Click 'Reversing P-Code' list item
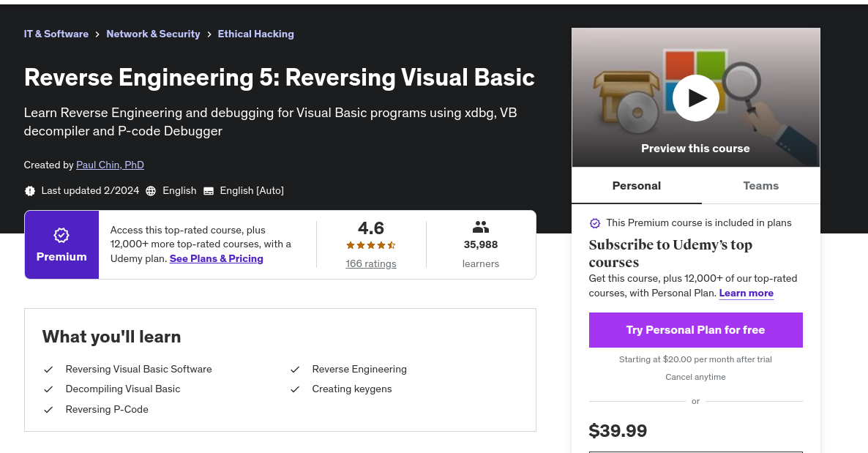This screenshot has height=453, width=868. pyautogui.click(x=107, y=409)
